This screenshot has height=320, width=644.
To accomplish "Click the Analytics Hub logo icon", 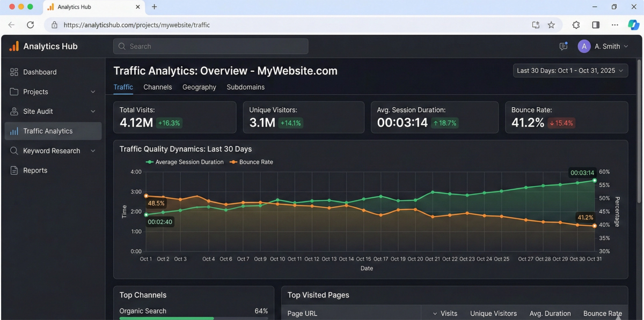I will point(14,46).
